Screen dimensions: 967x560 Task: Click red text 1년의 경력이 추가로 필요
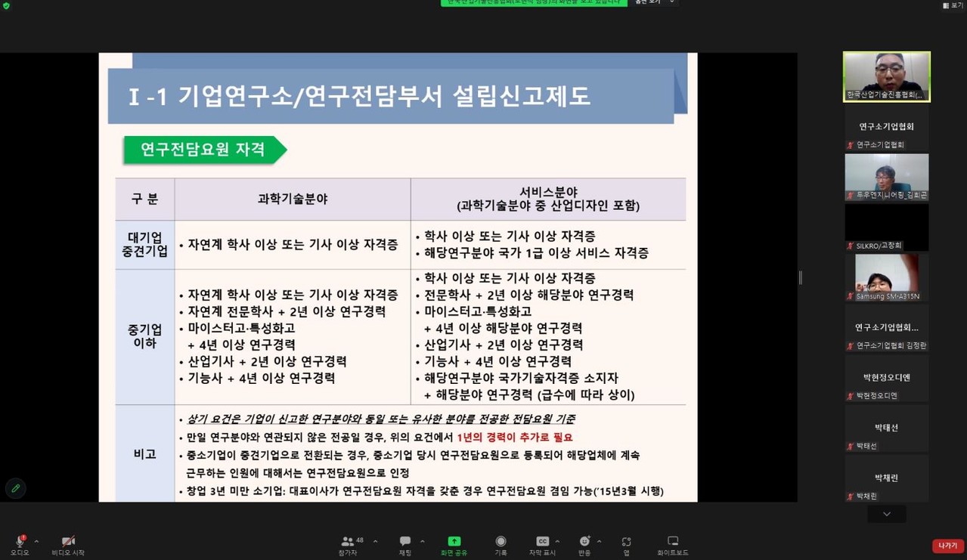514,438
